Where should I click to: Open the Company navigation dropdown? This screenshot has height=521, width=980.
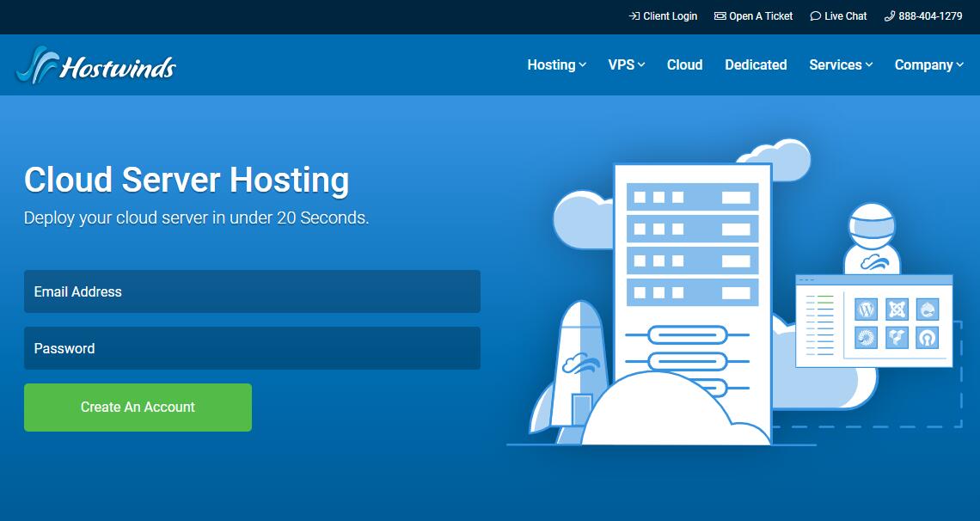pos(928,64)
